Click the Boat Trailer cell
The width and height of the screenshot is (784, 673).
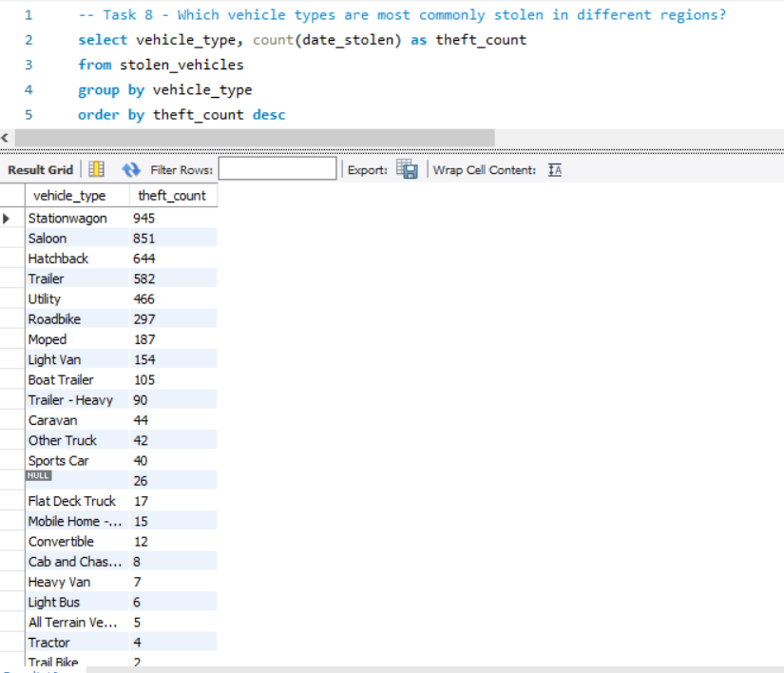(61, 379)
